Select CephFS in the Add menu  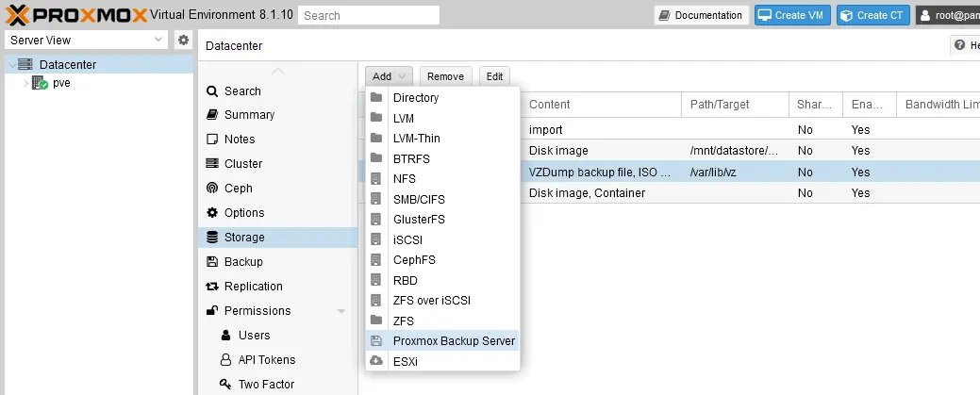[442, 260]
